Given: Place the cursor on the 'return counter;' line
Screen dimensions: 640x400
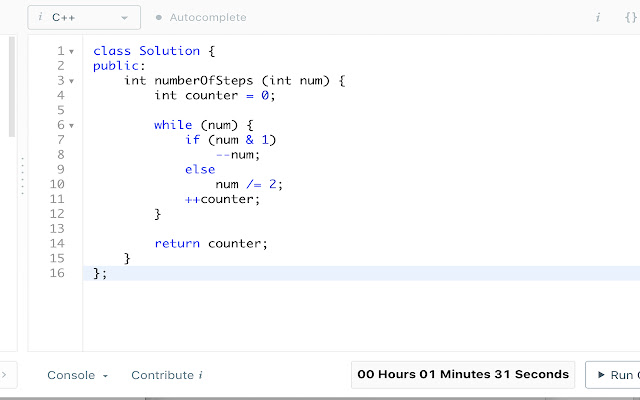Looking at the screenshot, I should (211, 244).
